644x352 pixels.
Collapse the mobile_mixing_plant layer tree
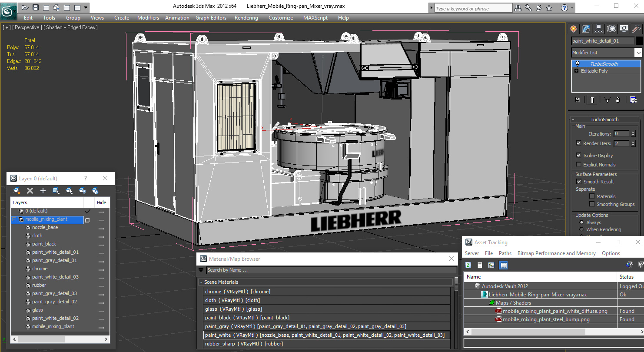(x=14, y=219)
